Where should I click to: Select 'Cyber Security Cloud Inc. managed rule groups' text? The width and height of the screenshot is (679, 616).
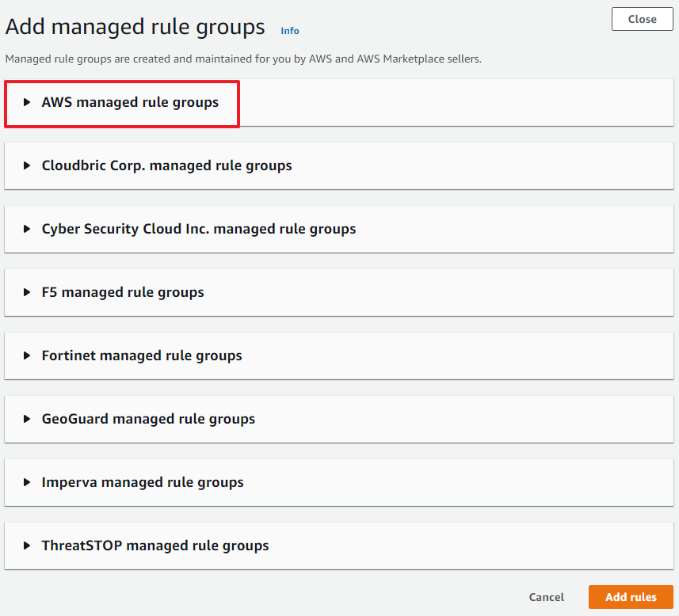click(199, 229)
